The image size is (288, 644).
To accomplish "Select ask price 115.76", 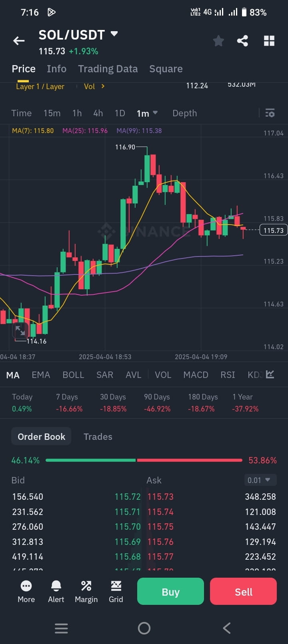I will point(160,542).
